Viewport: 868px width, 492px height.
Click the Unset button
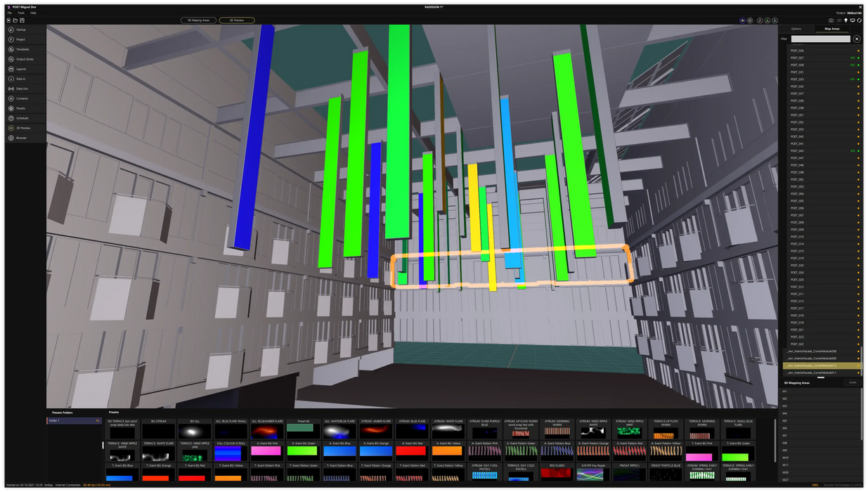tap(852, 382)
